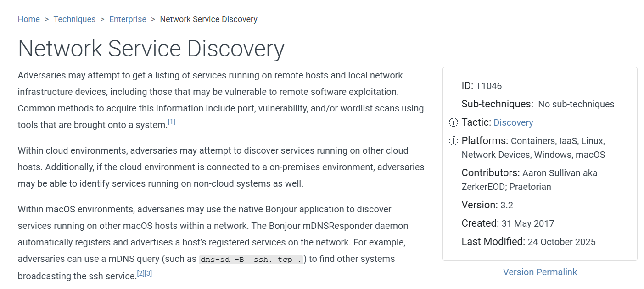Click the Network Service Discovery page heading
Screen dimensions: 644x289
tap(151, 49)
